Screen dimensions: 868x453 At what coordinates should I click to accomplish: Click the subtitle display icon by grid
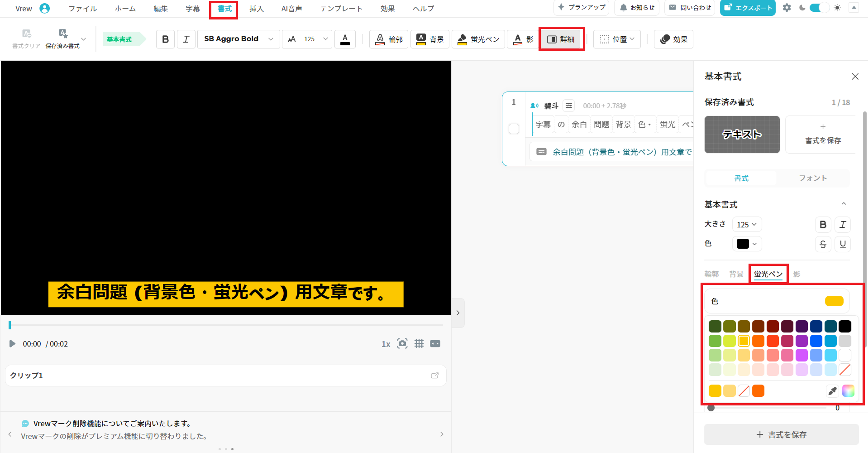pyautogui.click(x=435, y=343)
